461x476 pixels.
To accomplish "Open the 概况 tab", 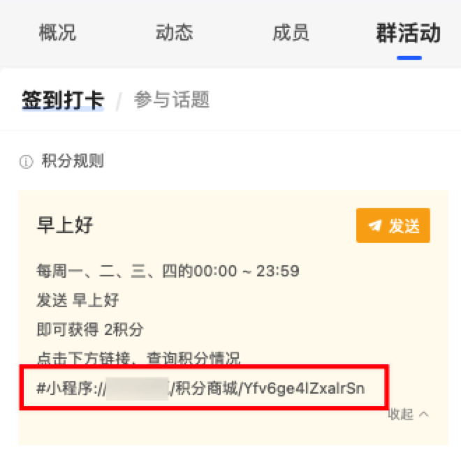I will [x=57, y=33].
